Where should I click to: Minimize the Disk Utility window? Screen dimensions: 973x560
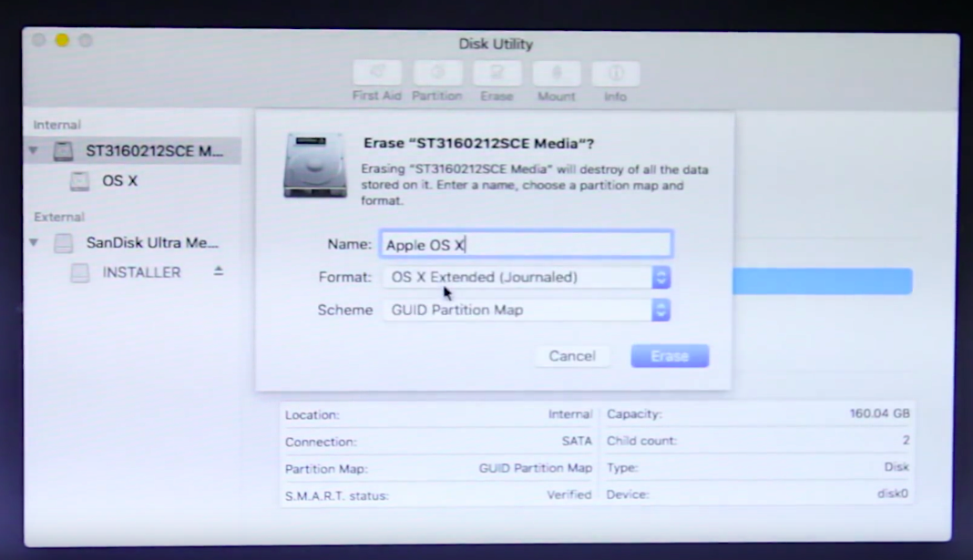(62, 40)
